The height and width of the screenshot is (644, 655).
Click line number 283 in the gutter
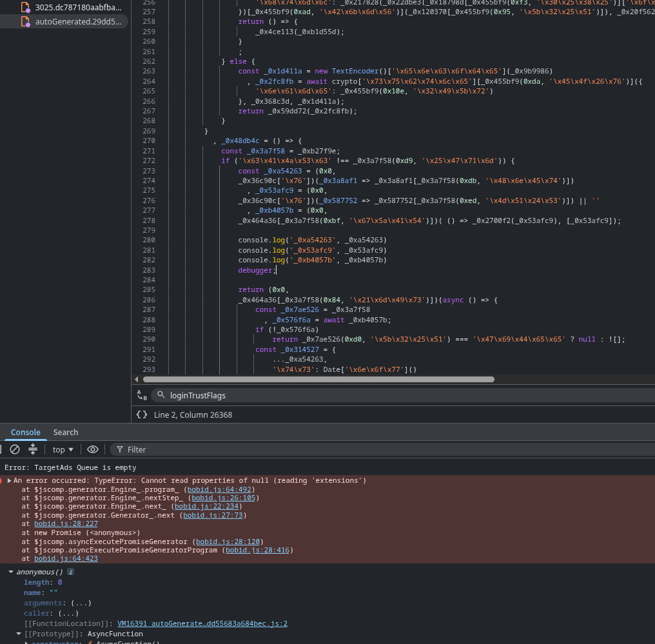pos(149,270)
